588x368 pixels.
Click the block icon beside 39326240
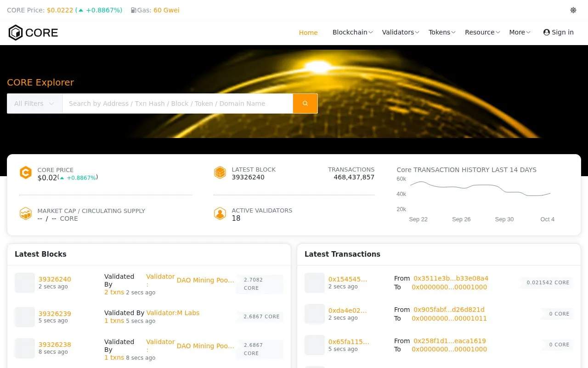25,283
